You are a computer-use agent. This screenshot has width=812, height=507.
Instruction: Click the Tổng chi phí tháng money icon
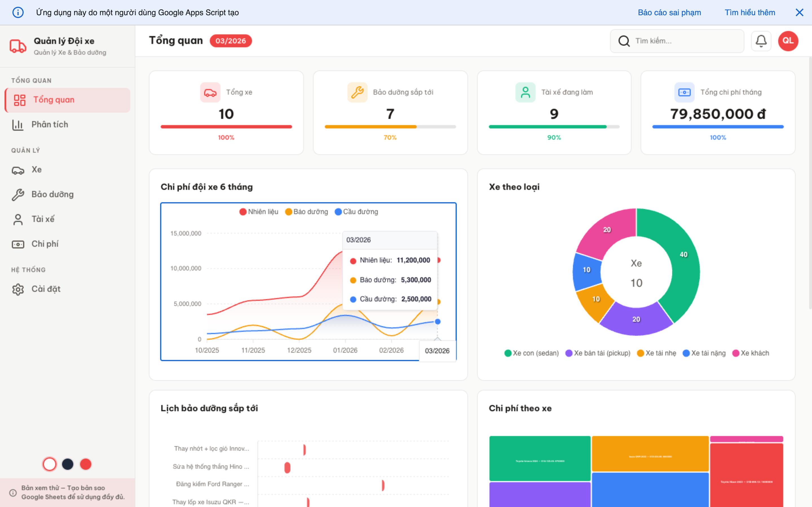pyautogui.click(x=684, y=92)
